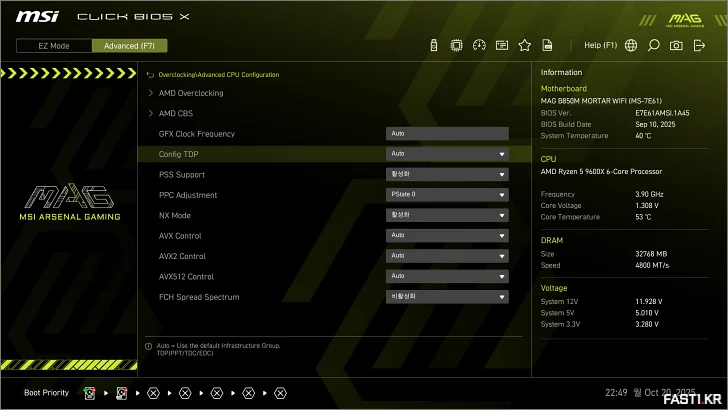Click the BIOS version E7E61AMSI.1A45 value
728x410 pixels.
pos(662,113)
